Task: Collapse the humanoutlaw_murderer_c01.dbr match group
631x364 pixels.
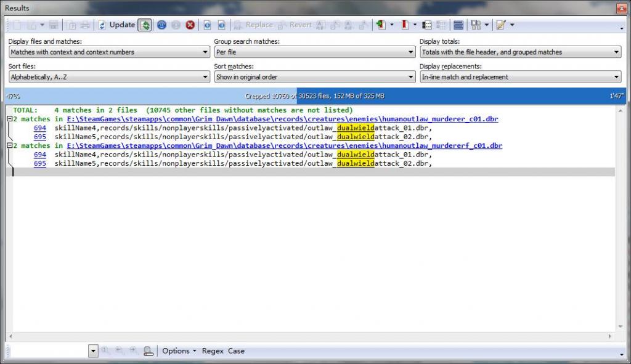Action: coord(9,119)
